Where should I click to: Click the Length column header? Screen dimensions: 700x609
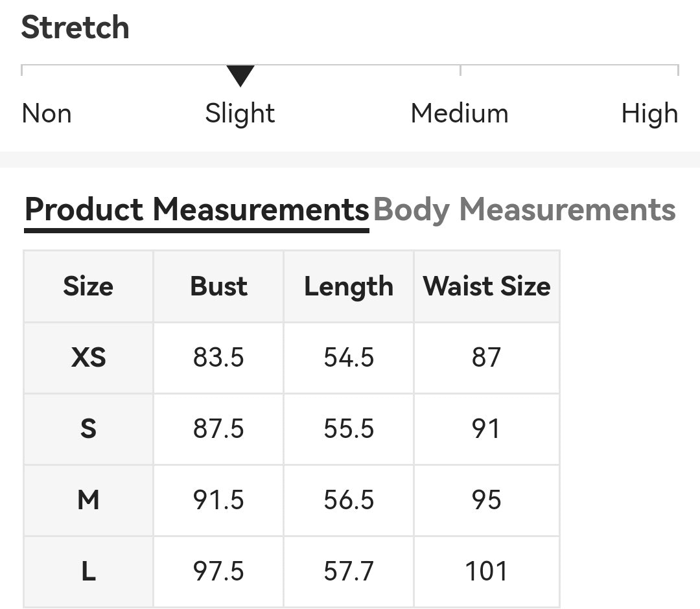(349, 286)
